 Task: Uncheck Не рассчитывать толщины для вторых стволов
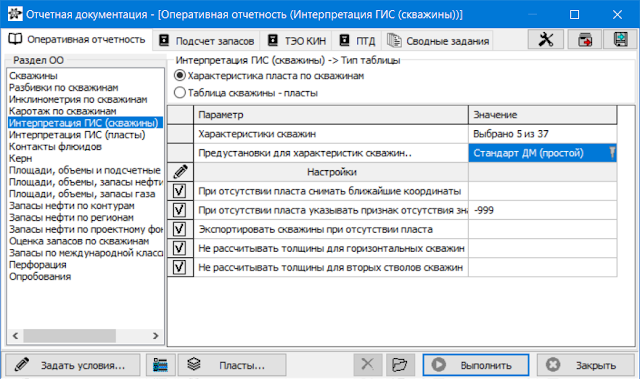pos(180,267)
